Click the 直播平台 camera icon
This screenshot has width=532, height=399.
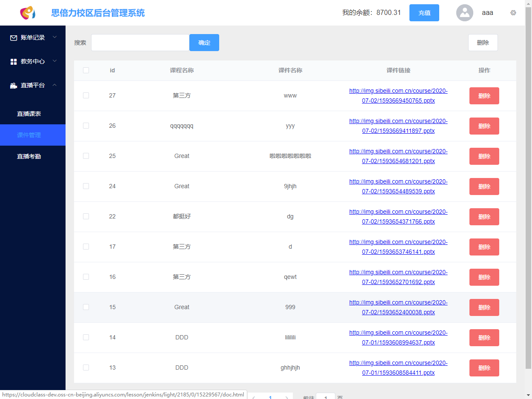pyautogui.click(x=13, y=85)
